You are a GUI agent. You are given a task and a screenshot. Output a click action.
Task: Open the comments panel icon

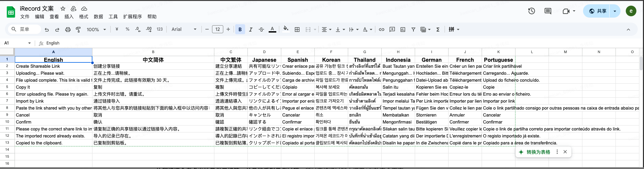tap(548, 11)
